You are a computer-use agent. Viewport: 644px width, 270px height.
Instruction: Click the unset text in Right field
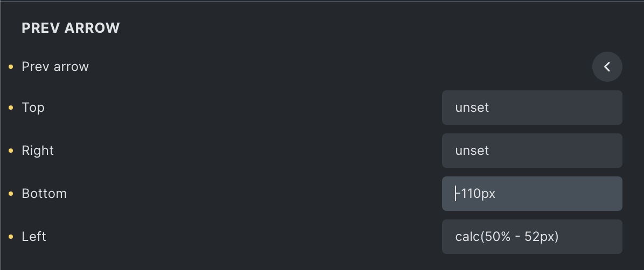coord(472,151)
